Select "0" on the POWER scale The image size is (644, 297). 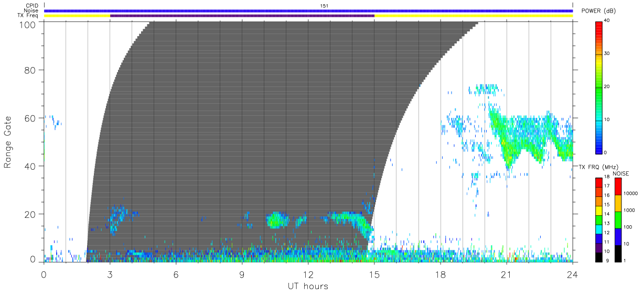click(x=606, y=152)
